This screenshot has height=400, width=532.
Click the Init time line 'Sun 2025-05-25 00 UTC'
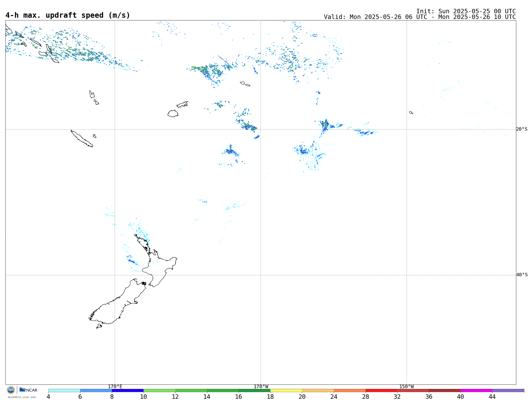(x=466, y=11)
